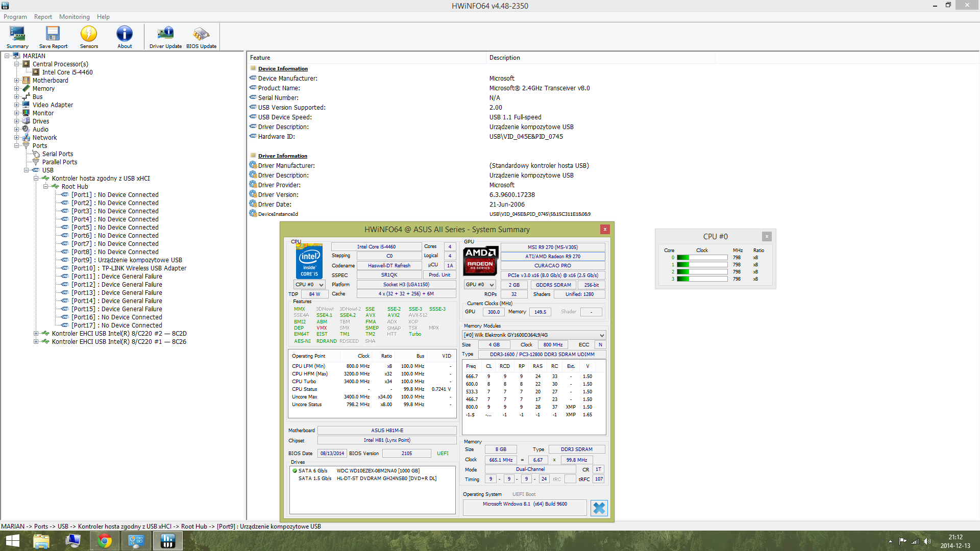Open the memory module dropdown
Screen dimensions: 980x551
(534, 335)
